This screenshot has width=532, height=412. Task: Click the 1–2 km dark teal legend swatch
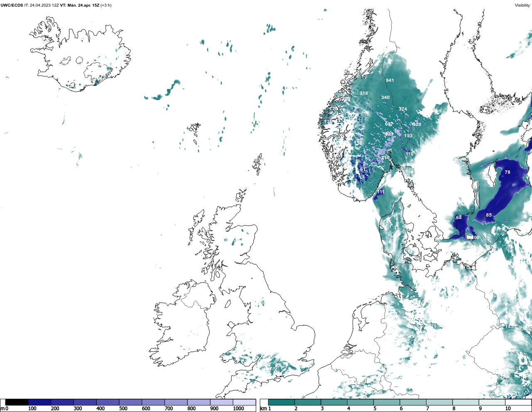281,402
